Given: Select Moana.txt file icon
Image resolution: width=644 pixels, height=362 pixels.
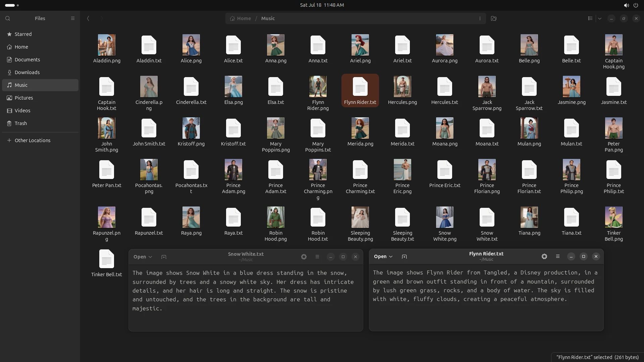Looking at the screenshot, I should coord(487,128).
